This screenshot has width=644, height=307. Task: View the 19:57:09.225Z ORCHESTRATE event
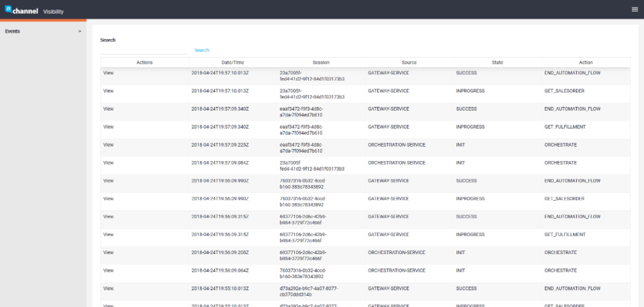pyautogui.click(x=108, y=145)
